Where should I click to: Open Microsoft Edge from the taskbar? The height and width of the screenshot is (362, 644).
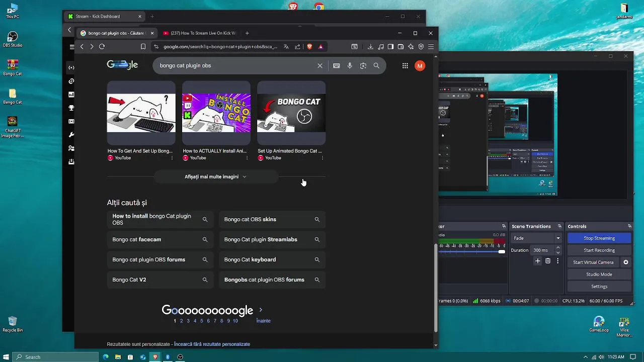(x=106, y=357)
